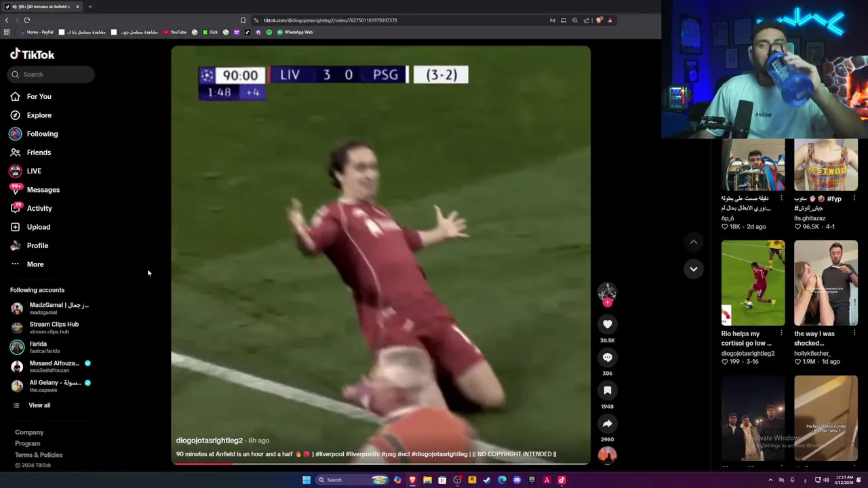Image resolution: width=868 pixels, height=488 pixels.
Task: Open Terms & Policies footer section
Action: 39,455
